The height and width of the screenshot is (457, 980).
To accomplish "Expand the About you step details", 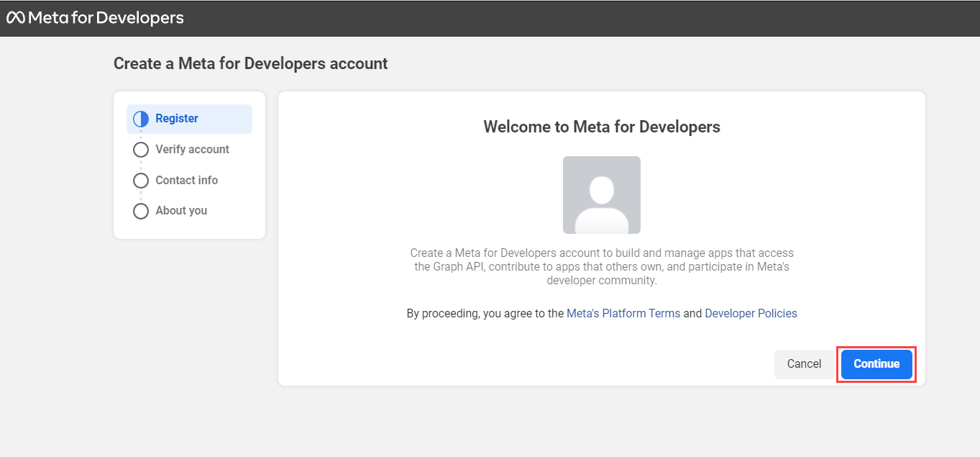I will pos(180,210).
